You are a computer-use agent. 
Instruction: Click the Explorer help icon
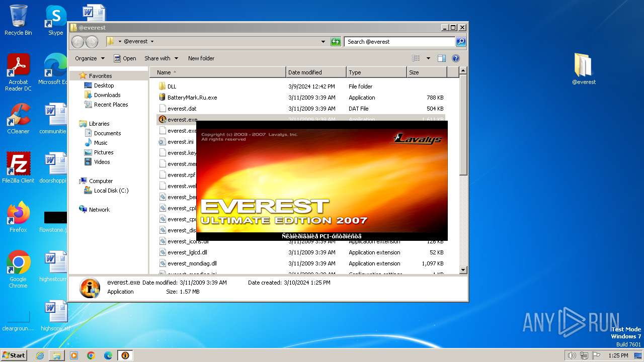click(x=456, y=58)
